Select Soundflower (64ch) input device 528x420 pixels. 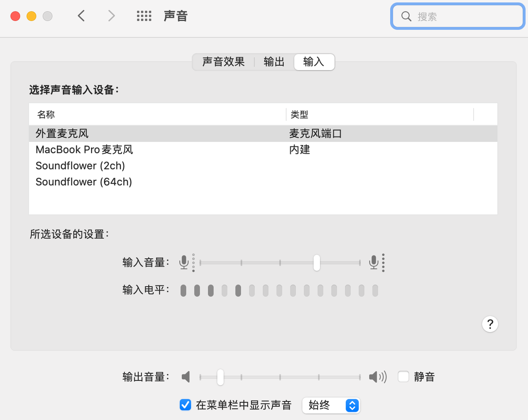click(x=263, y=182)
